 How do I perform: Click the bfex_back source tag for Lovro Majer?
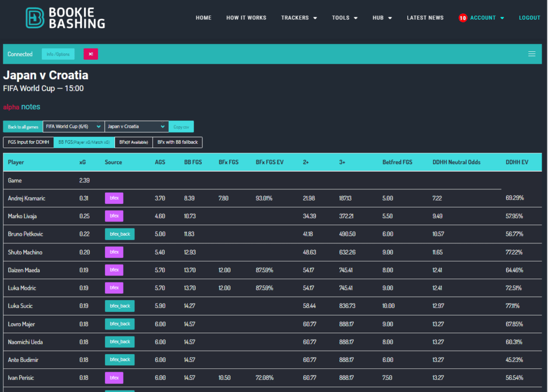click(x=119, y=324)
